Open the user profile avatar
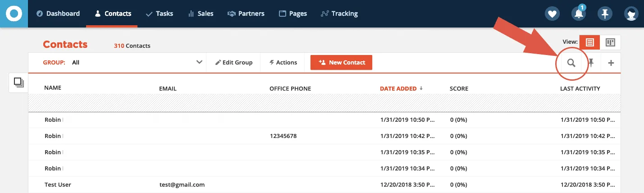 [631, 14]
